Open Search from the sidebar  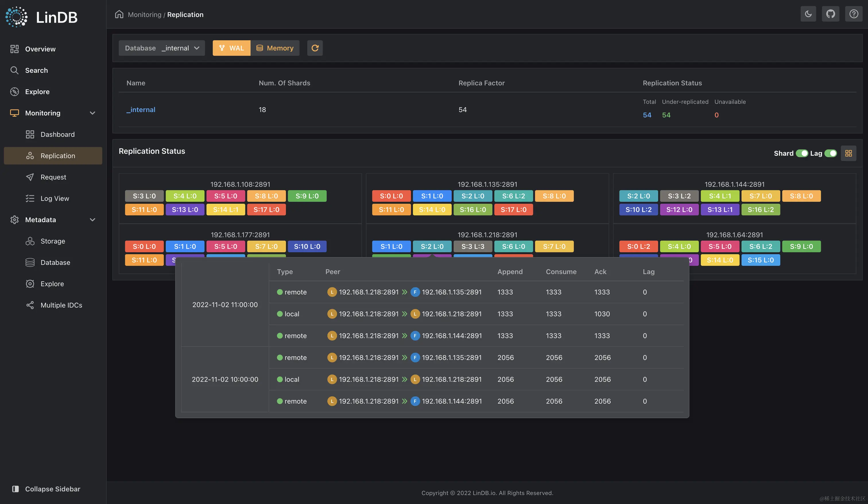coord(36,70)
